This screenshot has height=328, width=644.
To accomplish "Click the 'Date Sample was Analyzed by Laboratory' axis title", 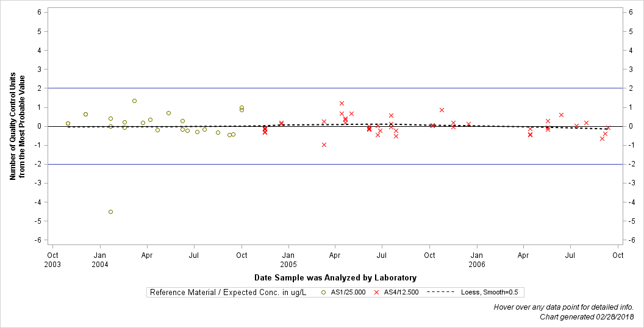I will (x=335, y=277).
